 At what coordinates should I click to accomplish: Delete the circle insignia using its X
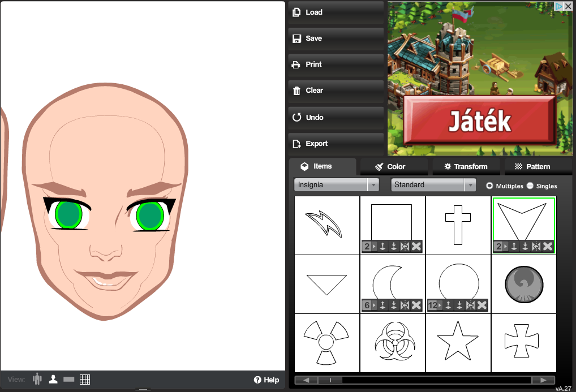482,305
